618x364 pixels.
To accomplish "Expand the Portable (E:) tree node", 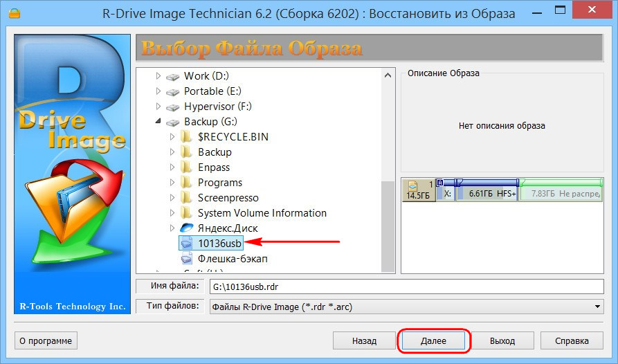I will tap(158, 91).
